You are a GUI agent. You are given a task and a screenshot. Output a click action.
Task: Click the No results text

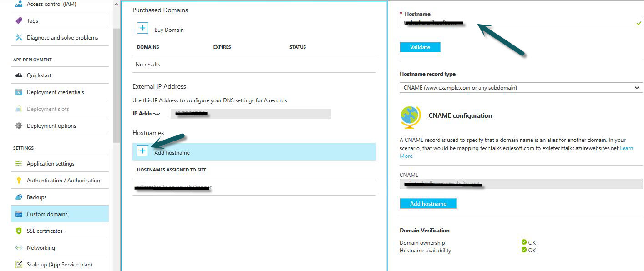coord(148,65)
